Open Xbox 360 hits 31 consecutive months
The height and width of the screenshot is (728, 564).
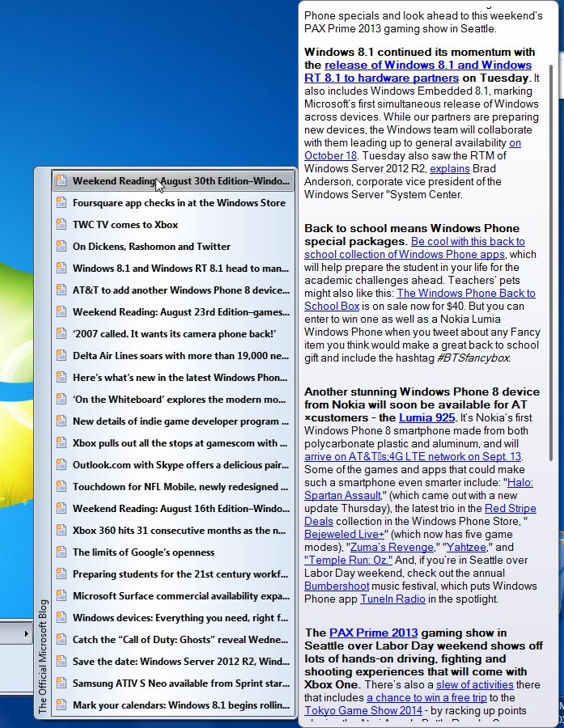click(x=173, y=530)
